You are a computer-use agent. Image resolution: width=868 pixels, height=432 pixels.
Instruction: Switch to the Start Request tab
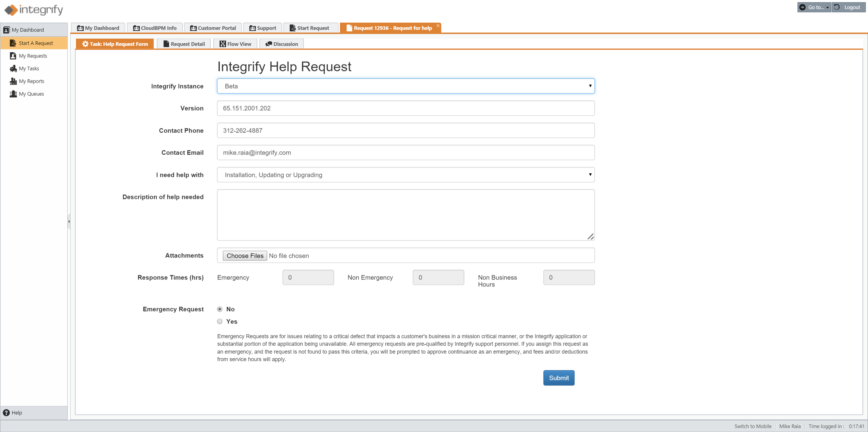click(x=311, y=28)
